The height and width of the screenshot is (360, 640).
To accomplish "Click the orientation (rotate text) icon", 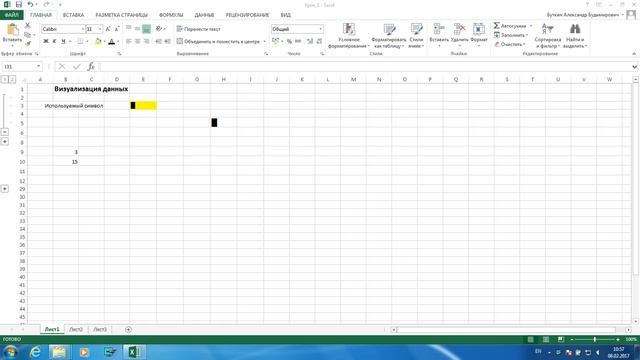I will click(159, 29).
